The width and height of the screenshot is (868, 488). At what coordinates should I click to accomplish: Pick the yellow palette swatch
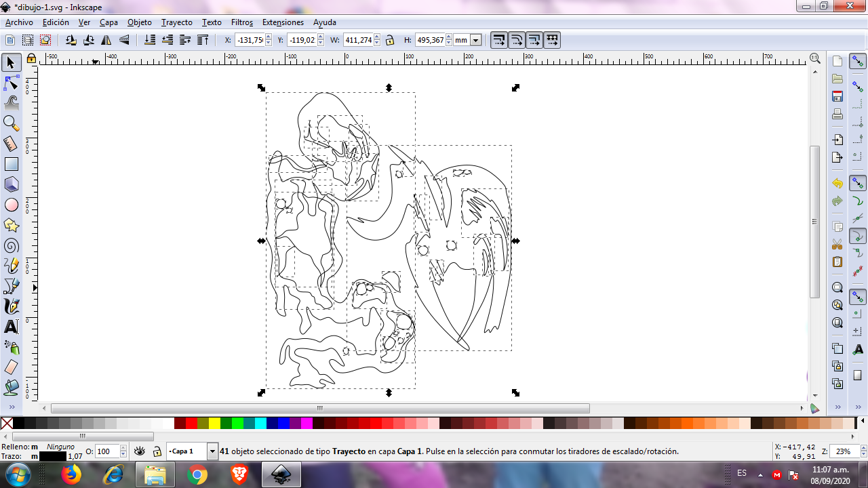[x=214, y=424]
